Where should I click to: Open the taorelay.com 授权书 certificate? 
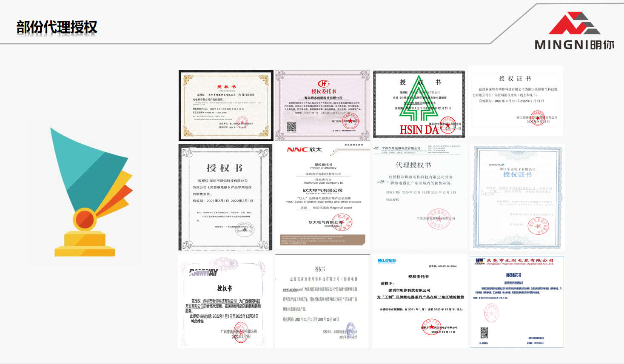click(x=322, y=301)
